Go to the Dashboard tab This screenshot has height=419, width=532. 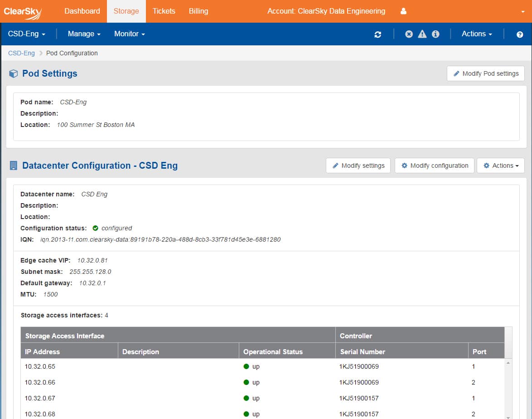click(82, 11)
